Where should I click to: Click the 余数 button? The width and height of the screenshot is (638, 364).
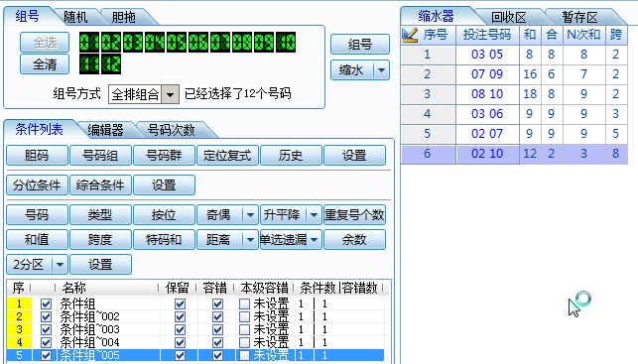coord(354,240)
